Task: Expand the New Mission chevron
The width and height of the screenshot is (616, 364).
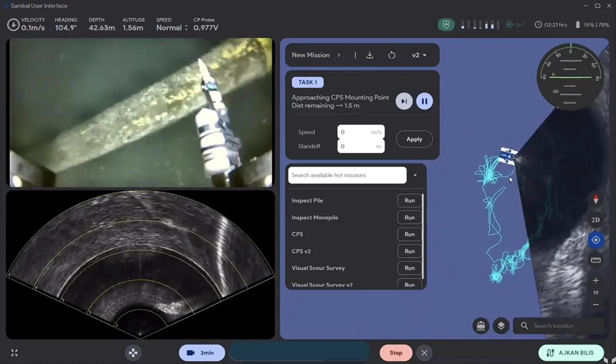Action: click(x=339, y=55)
